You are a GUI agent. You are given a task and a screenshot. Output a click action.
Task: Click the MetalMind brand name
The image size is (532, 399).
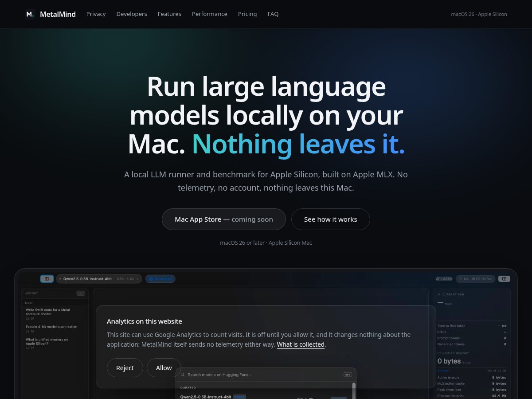point(58,14)
